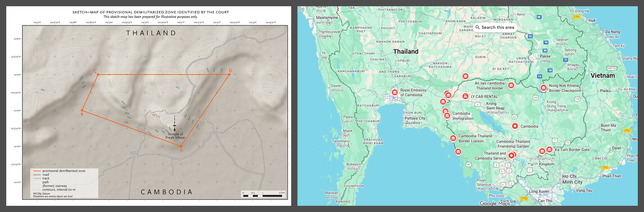
Task: Click the Search this area button
Action: 495,28
